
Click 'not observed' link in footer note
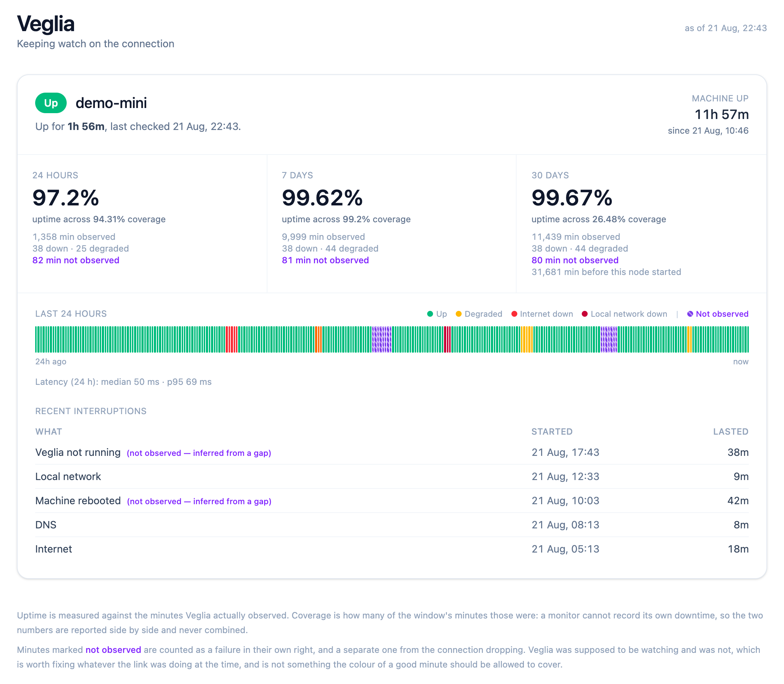pyautogui.click(x=113, y=650)
